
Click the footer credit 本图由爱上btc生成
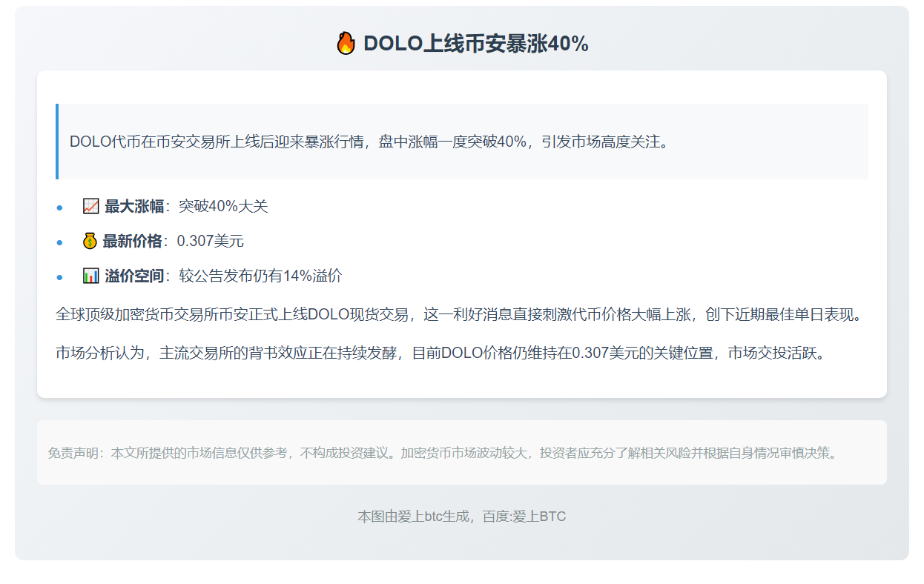point(461,517)
